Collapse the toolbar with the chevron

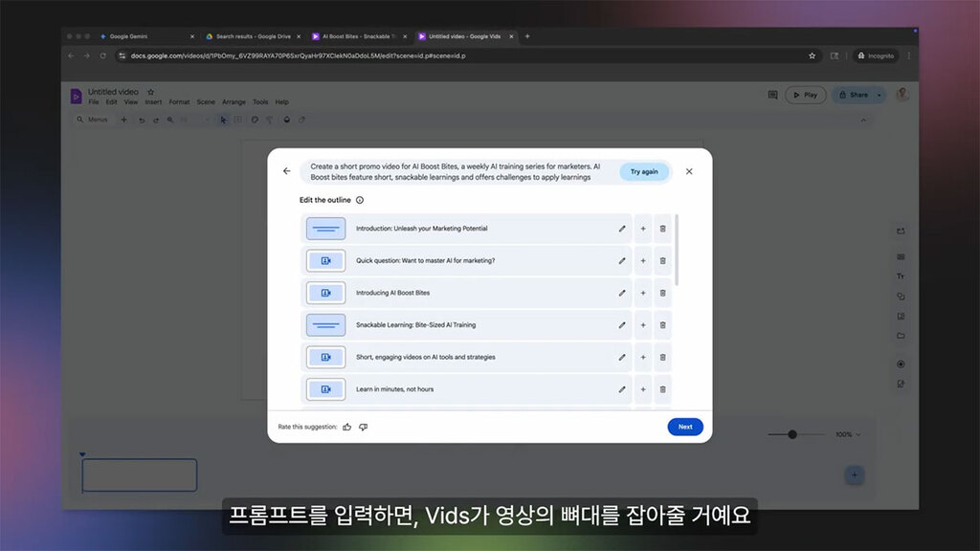click(x=864, y=120)
